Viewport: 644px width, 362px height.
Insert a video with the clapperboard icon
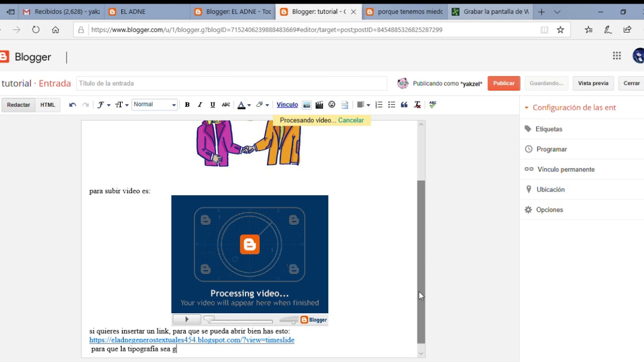319,105
